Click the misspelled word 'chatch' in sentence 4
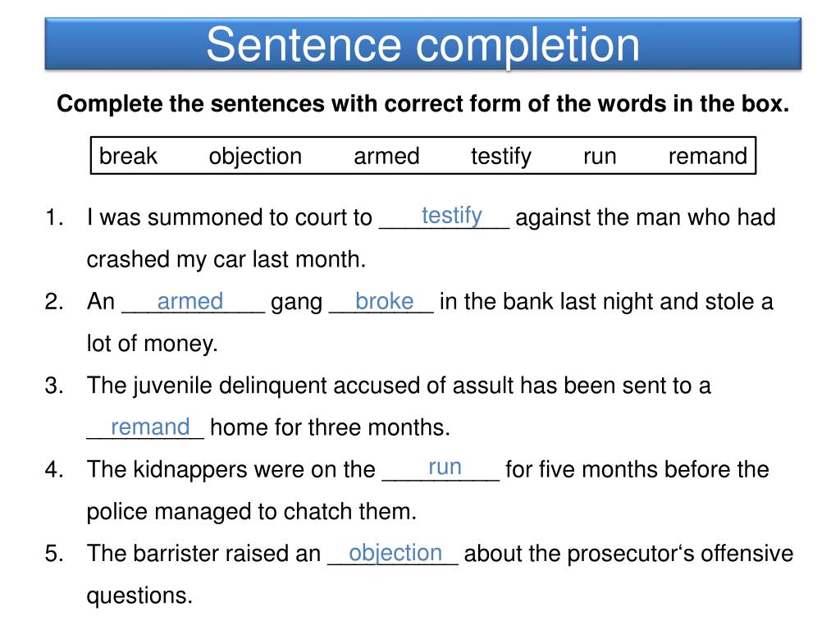 [318, 512]
